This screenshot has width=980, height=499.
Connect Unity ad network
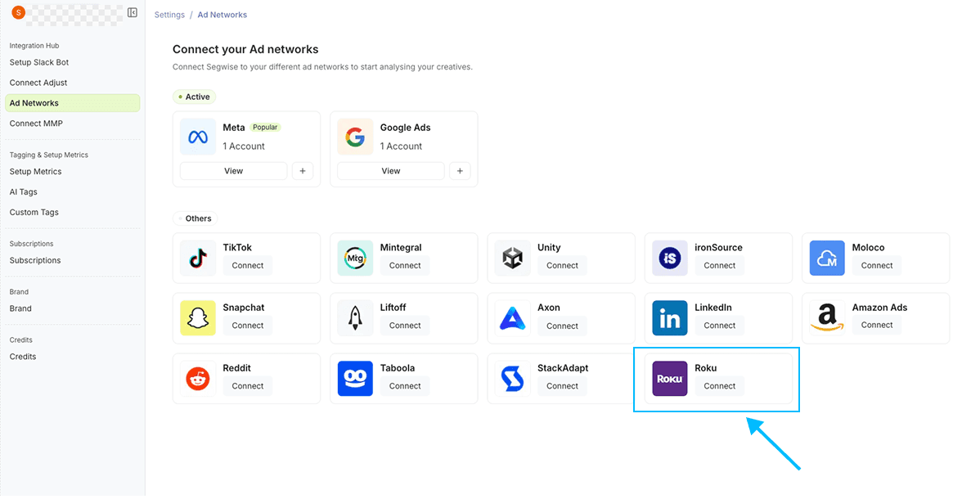(563, 266)
